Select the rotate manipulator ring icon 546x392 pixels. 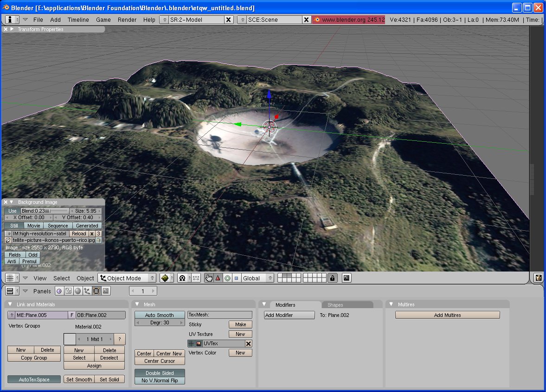click(x=227, y=278)
